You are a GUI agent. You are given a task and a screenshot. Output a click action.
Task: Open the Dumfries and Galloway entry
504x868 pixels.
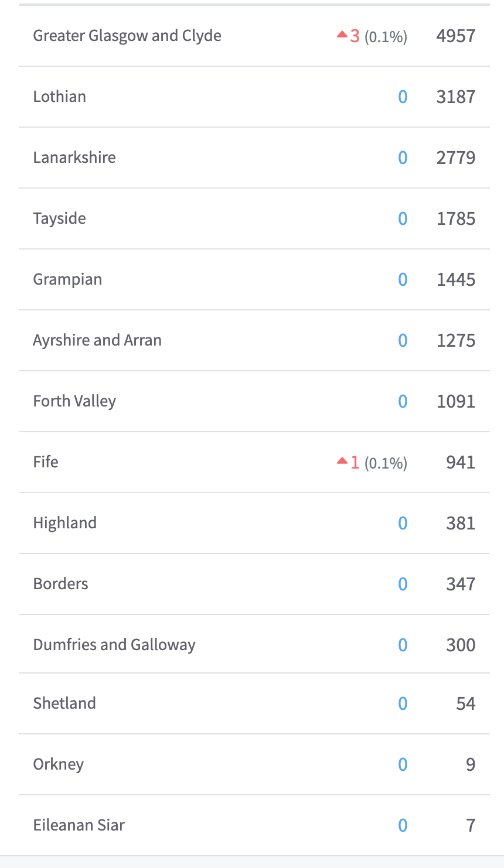(114, 645)
